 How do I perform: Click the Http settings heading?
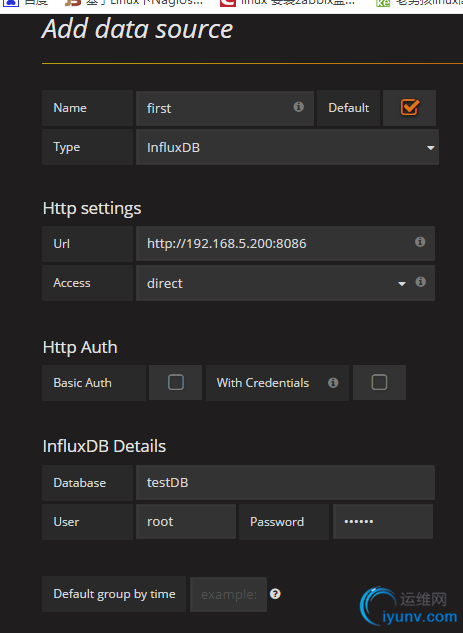coord(92,208)
